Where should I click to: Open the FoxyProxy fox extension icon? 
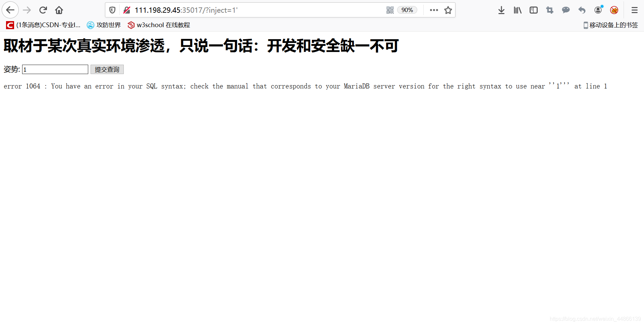coord(614,10)
